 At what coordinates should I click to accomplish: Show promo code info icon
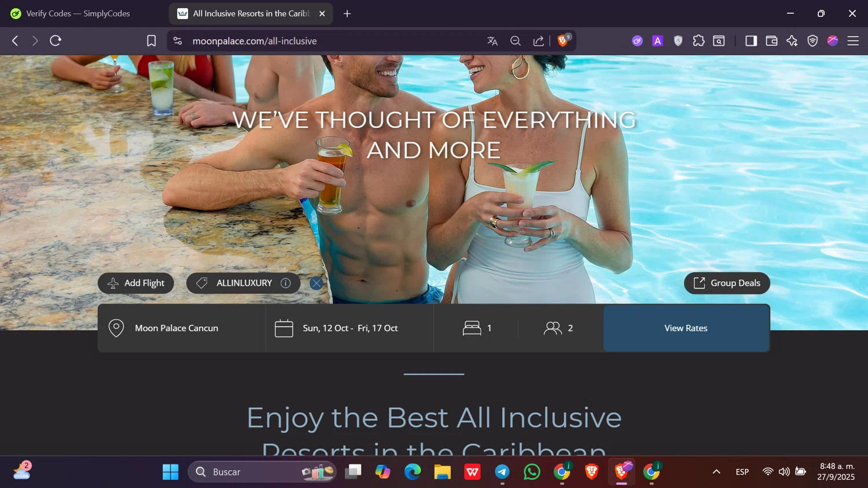(x=286, y=283)
